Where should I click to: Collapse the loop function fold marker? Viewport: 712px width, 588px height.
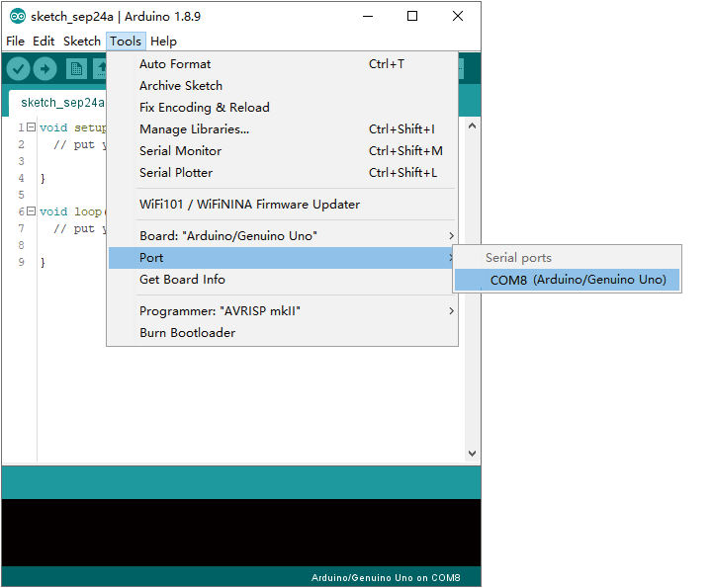[x=31, y=210]
